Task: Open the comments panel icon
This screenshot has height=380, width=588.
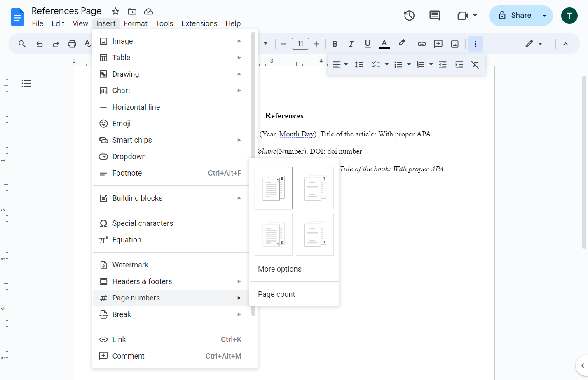Action: (x=434, y=16)
